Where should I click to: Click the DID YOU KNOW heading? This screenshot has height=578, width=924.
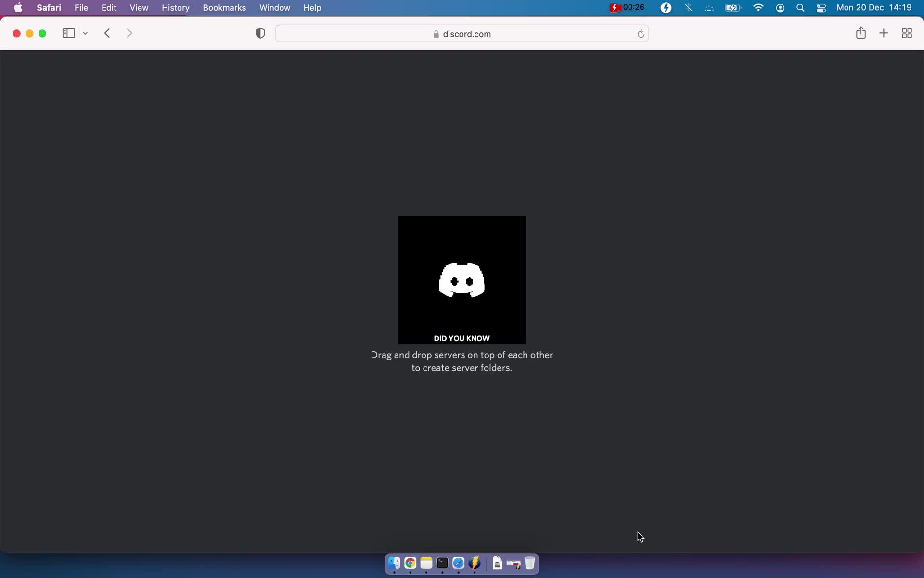[462, 338]
